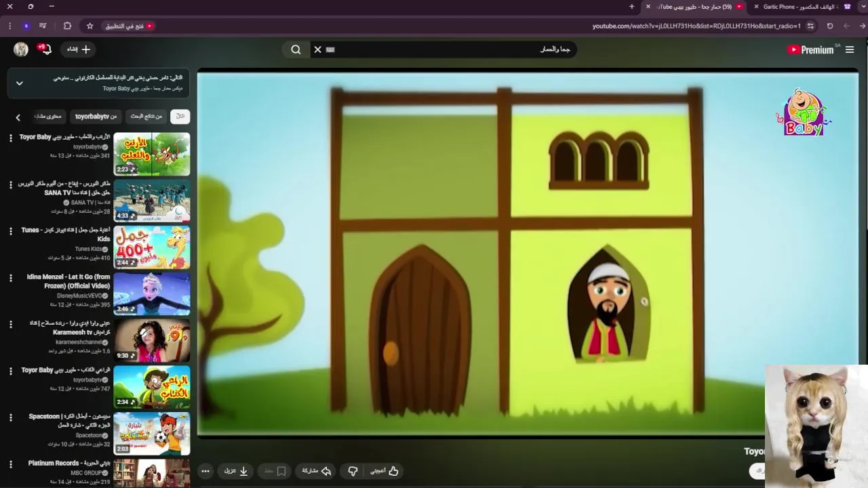This screenshot has height=488, width=868.
Task: Show more filter chips with arrow
Action: 18,117
